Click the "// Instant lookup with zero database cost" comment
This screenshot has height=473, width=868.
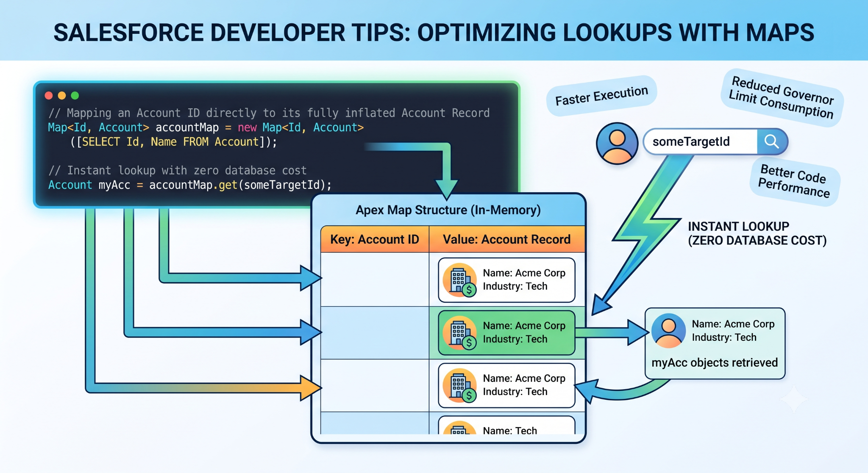tap(178, 170)
